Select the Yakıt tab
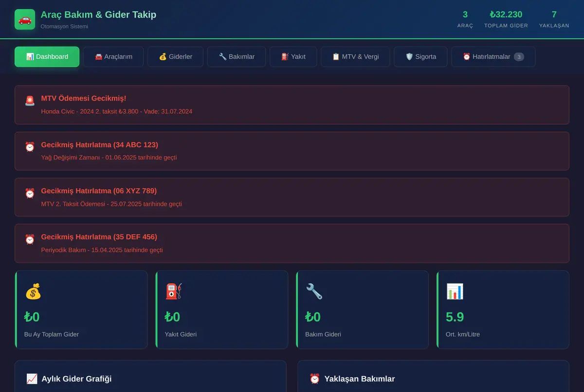Image resolution: width=584 pixels, height=392 pixels. click(293, 57)
